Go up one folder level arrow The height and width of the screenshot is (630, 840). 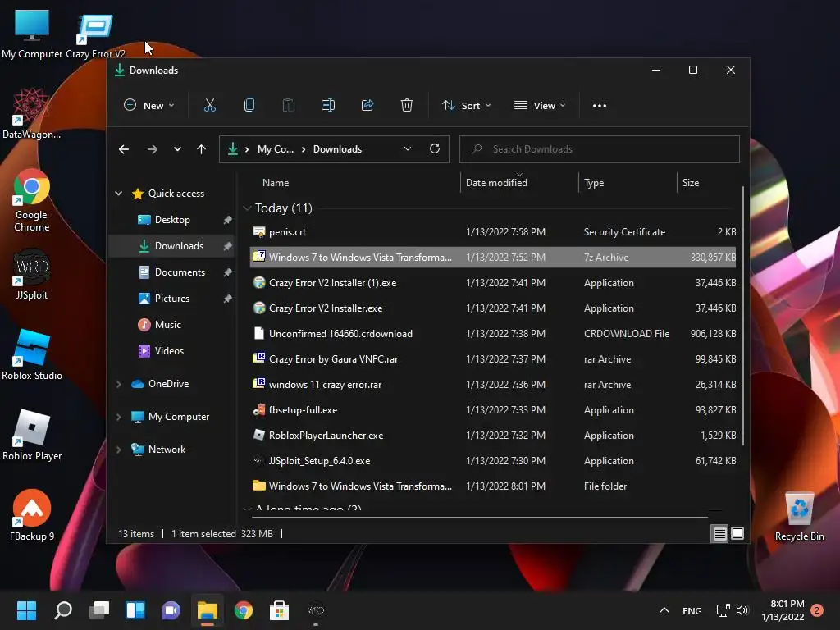(202, 149)
